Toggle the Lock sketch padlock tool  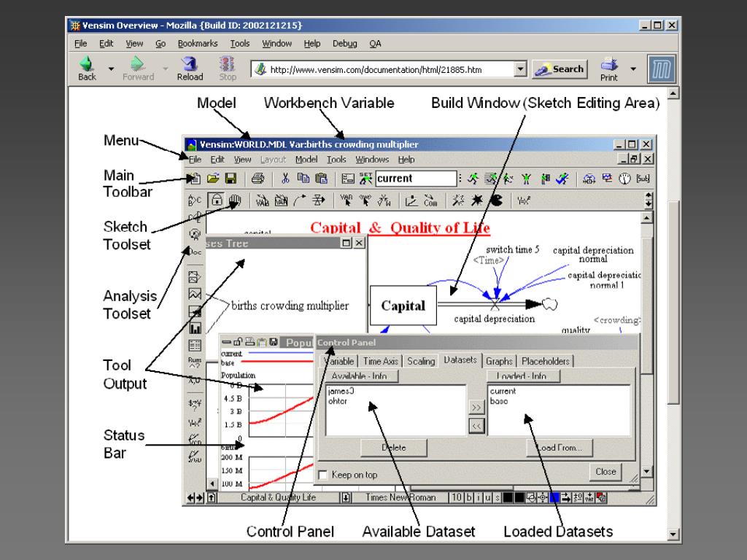(216, 201)
